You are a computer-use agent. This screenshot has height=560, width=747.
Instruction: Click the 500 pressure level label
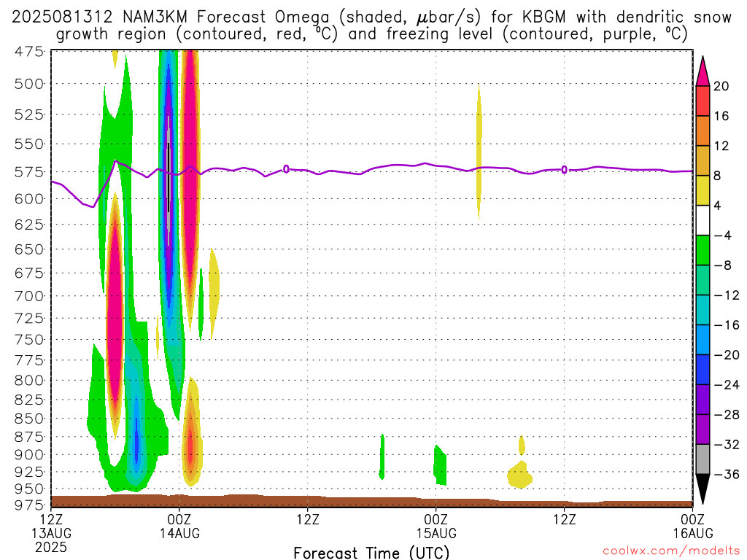pos(29,85)
